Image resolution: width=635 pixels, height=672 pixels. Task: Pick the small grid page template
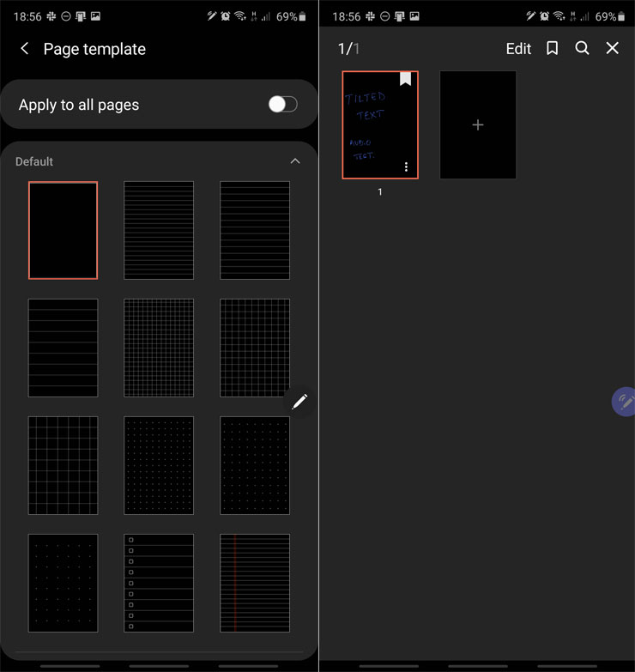click(159, 348)
